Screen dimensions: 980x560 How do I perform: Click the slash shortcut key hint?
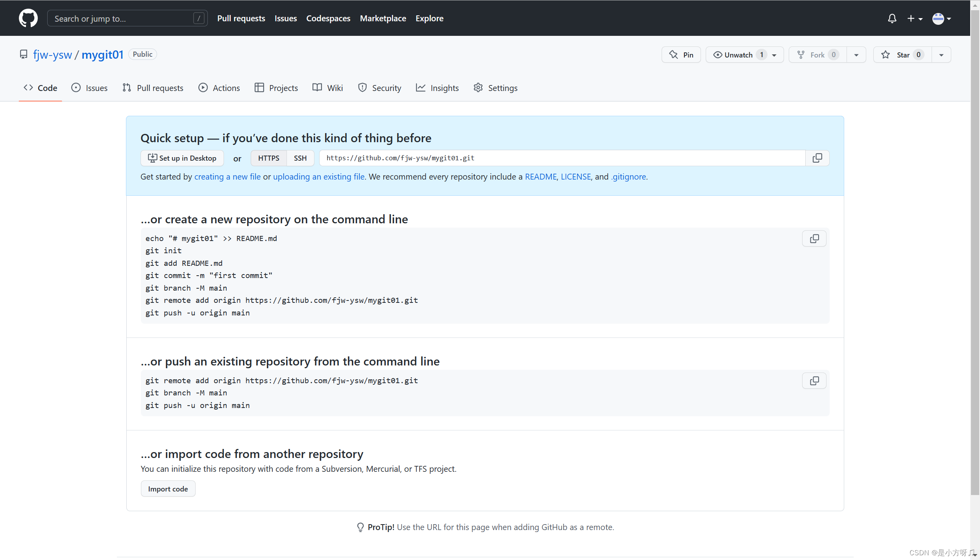tap(199, 19)
